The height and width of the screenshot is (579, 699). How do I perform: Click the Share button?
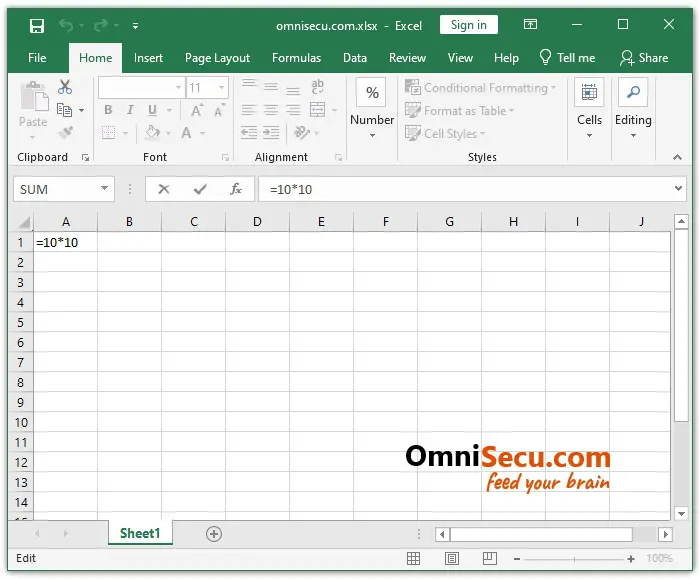(644, 58)
